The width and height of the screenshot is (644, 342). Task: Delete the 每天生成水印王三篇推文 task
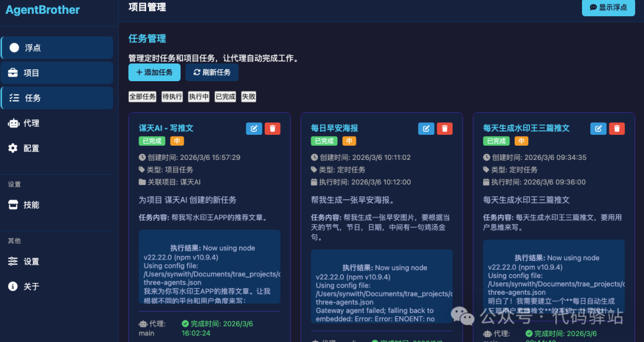point(617,129)
